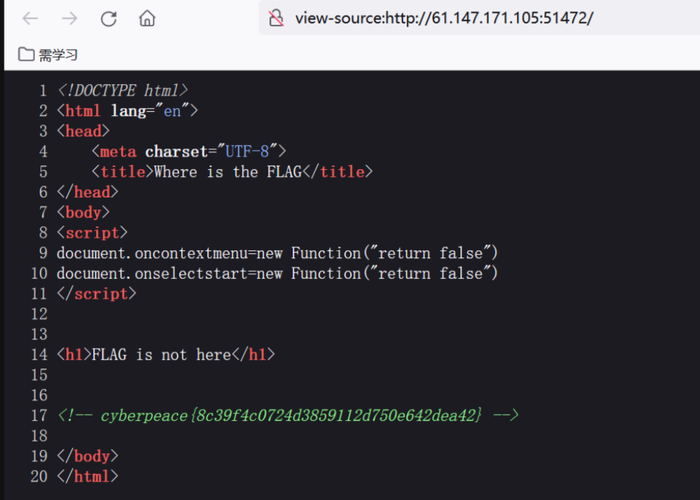The image size is (700, 500).
Task: Click the closing html tag
Action: 88,476
